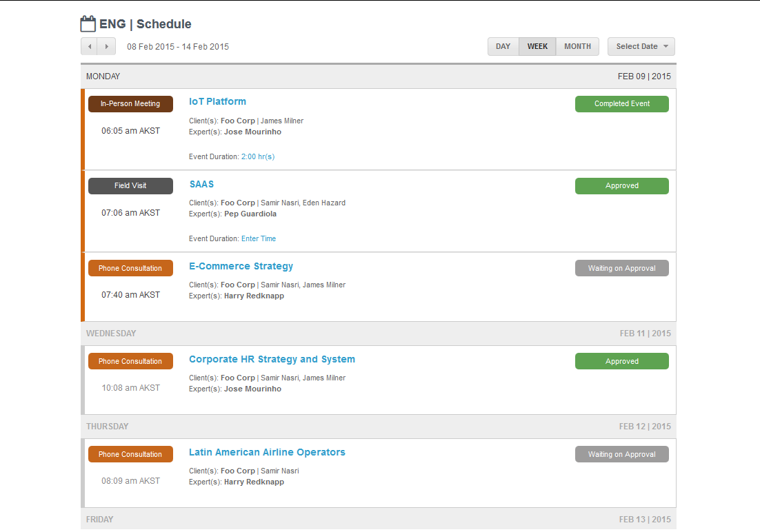Advance to next week with right arrow
The width and height of the screenshot is (760, 532).
[x=107, y=46]
